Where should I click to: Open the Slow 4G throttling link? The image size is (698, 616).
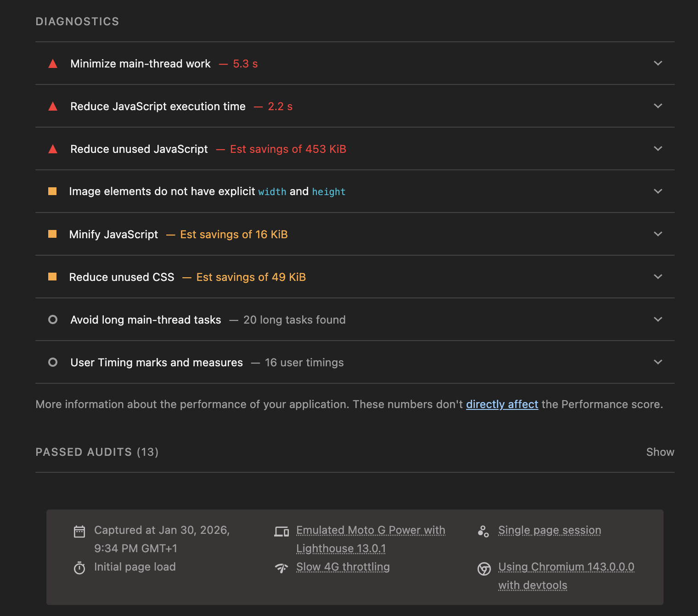343,567
